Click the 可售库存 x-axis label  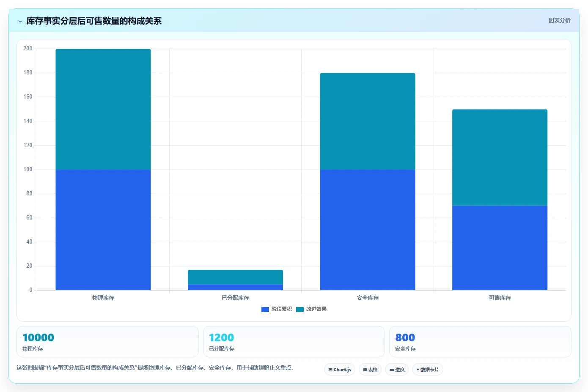[x=500, y=298]
